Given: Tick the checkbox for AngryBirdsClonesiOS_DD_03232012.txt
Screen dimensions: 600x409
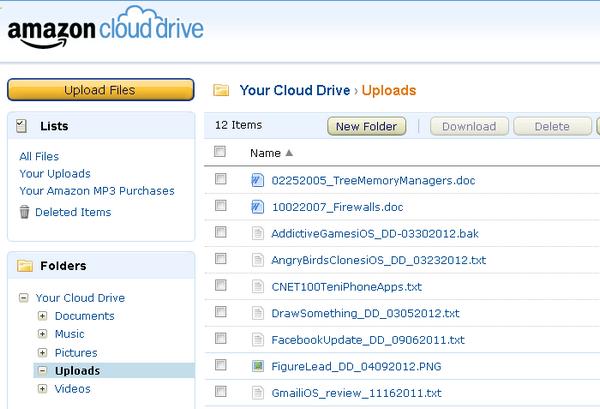Looking at the screenshot, I should pyautogui.click(x=220, y=259).
